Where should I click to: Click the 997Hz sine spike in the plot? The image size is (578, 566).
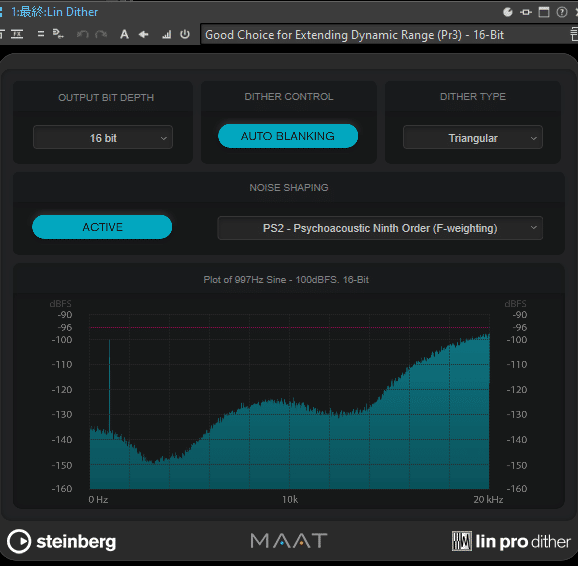[x=109, y=385]
